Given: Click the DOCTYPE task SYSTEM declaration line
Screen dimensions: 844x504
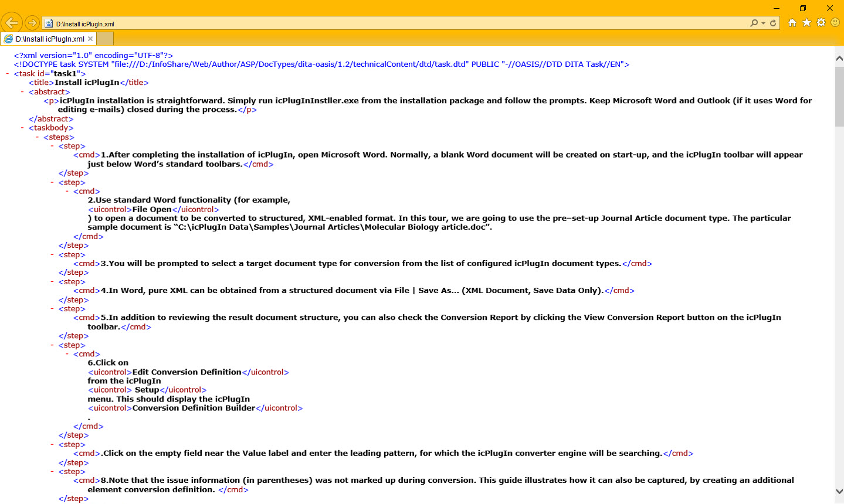Looking at the screenshot, I should 321,64.
